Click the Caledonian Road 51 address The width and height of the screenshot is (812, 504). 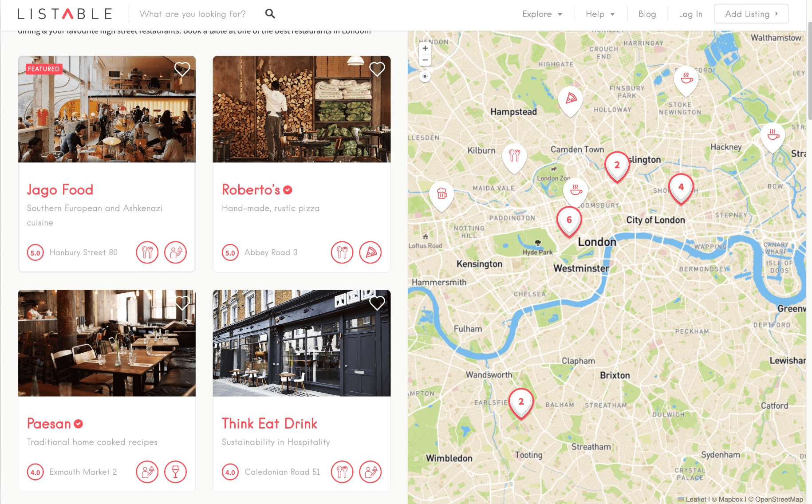click(282, 472)
